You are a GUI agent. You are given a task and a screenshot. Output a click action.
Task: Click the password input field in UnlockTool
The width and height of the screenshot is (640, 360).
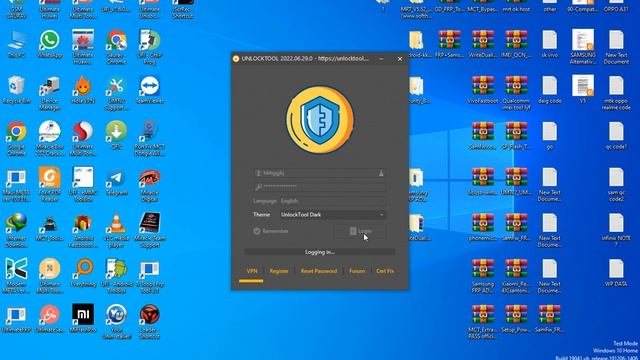(320, 187)
